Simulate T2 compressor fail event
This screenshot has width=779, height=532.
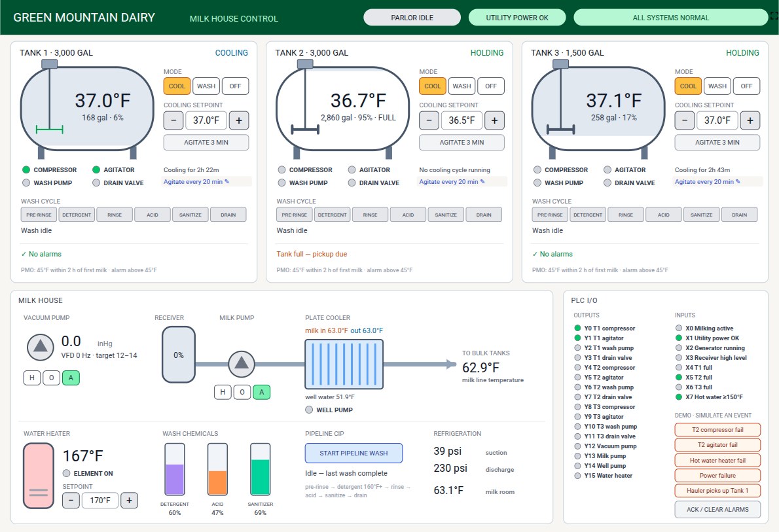(x=717, y=430)
